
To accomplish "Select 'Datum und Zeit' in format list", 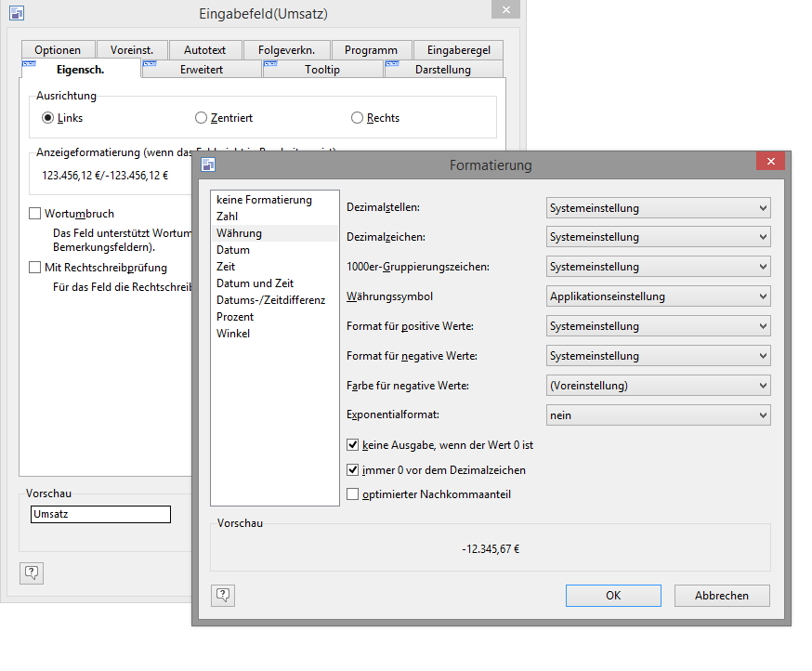I will pos(255,283).
